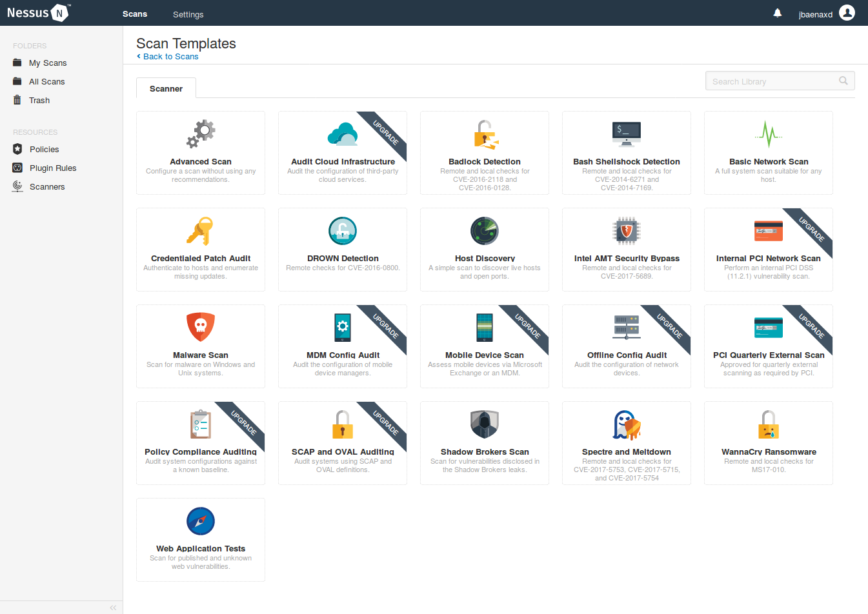Click the Bash Shellshock Detection terminal icon
The width and height of the screenshot is (868, 614).
click(x=627, y=134)
